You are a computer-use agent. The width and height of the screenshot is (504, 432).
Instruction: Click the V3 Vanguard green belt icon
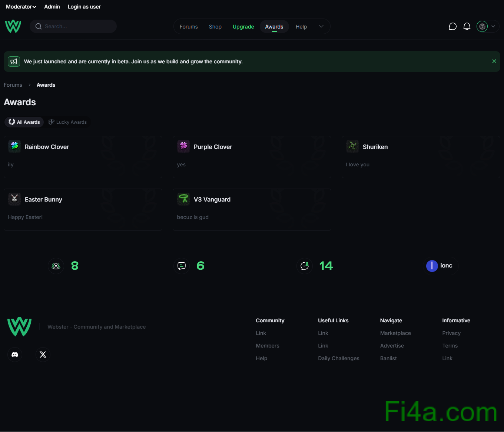[x=183, y=199]
